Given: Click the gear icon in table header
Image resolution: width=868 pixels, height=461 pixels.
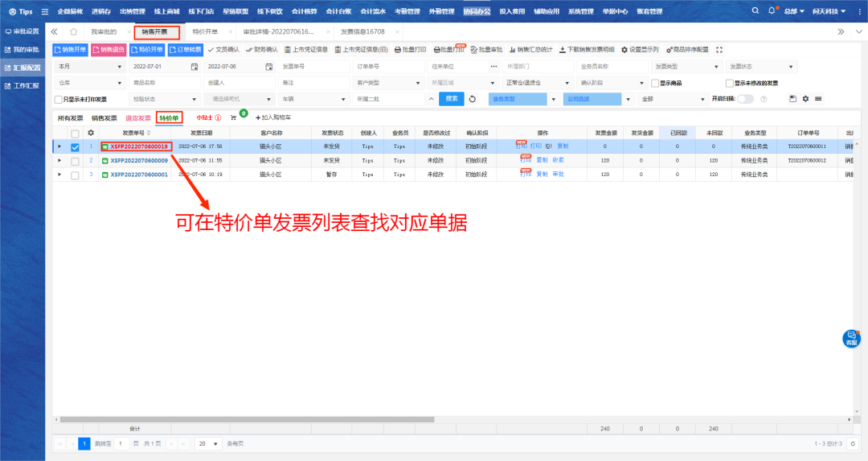Looking at the screenshot, I should [91, 133].
